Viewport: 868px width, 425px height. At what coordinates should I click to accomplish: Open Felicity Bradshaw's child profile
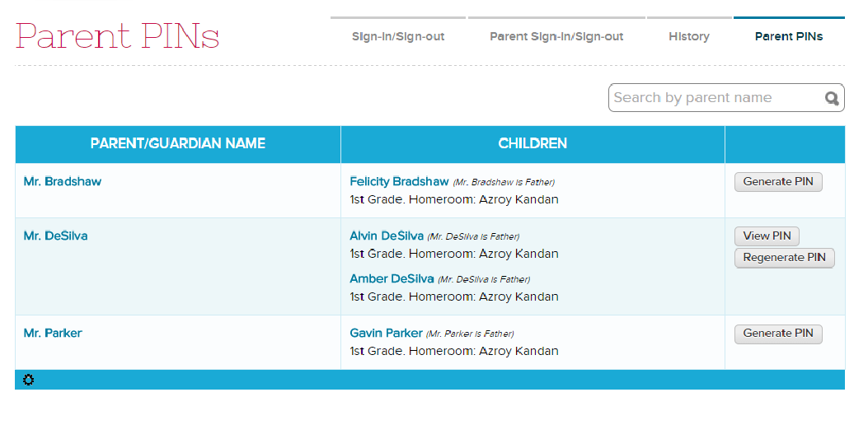(399, 181)
